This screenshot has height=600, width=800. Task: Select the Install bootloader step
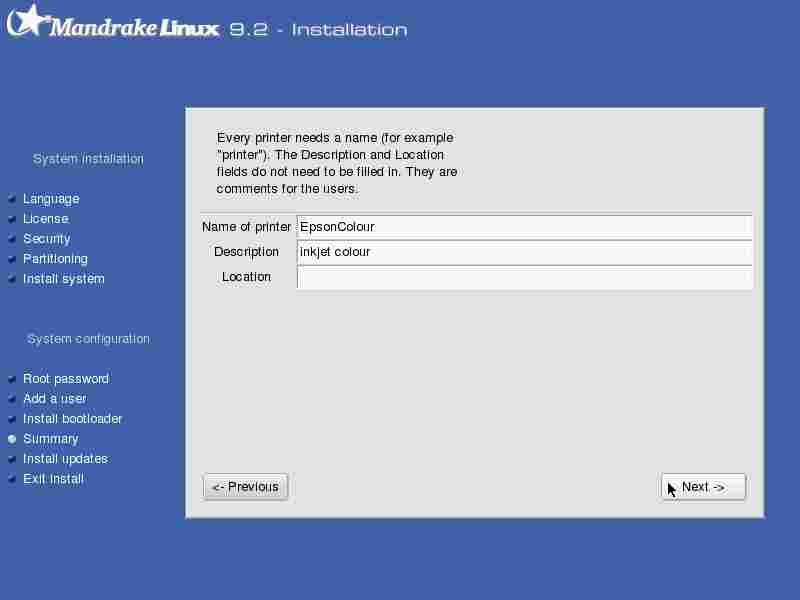(72, 419)
